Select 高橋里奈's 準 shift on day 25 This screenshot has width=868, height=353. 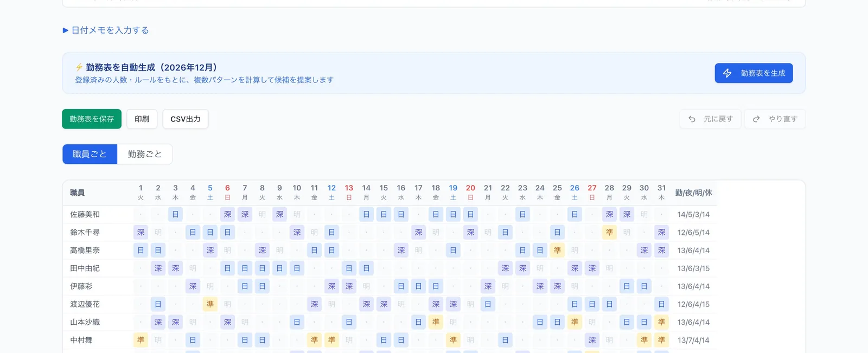tap(557, 250)
